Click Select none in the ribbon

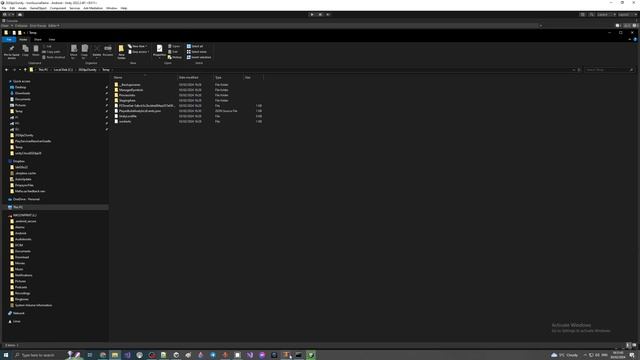(x=197, y=52)
